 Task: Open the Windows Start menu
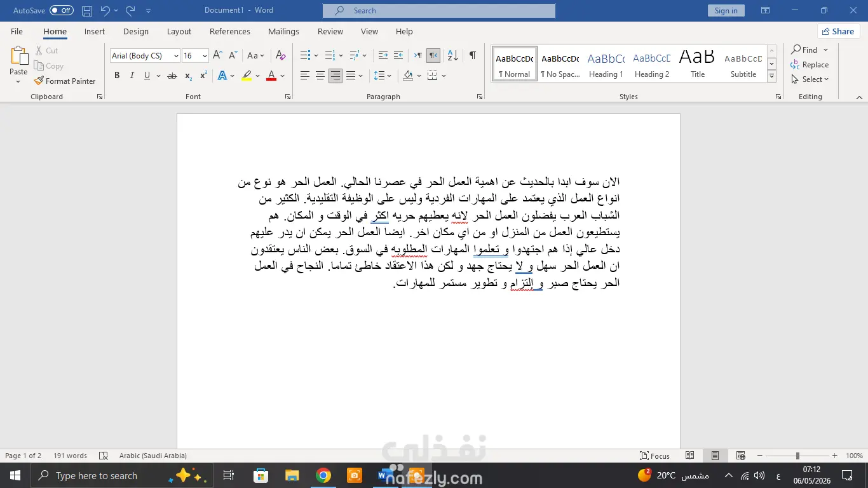click(x=15, y=475)
